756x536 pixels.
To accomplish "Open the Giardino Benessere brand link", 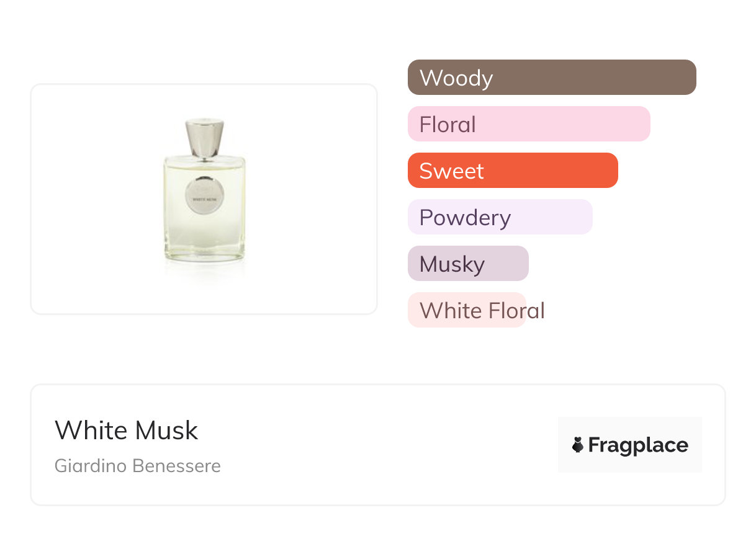I will [138, 466].
